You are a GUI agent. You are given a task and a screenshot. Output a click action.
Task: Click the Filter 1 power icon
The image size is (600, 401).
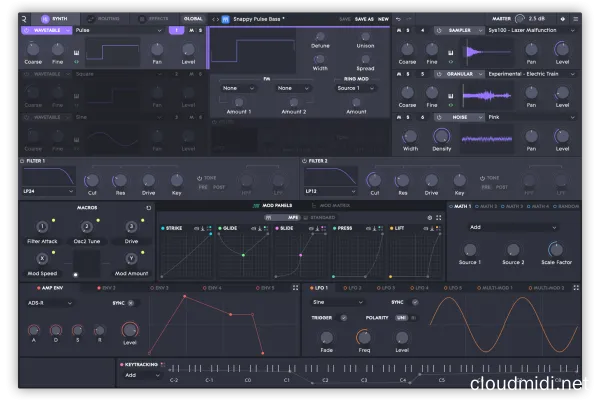click(x=23, y=160)
